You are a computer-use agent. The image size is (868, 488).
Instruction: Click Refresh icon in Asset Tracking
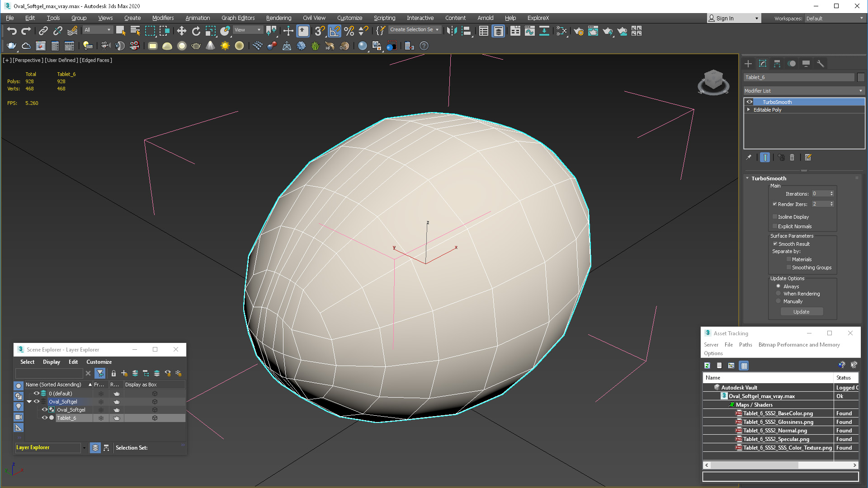pyautogui.click(x=708, y=366)
